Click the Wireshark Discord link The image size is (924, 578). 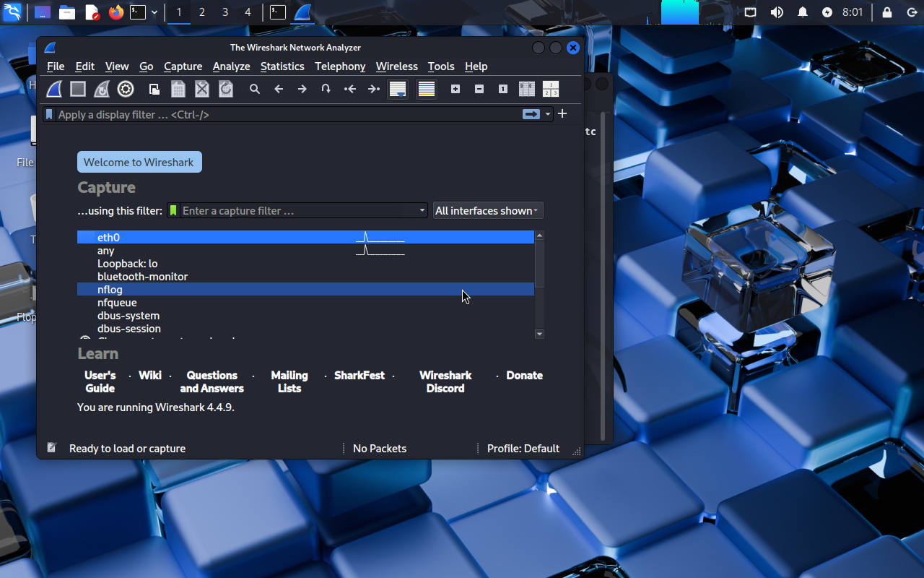click(x=445, y=381)
